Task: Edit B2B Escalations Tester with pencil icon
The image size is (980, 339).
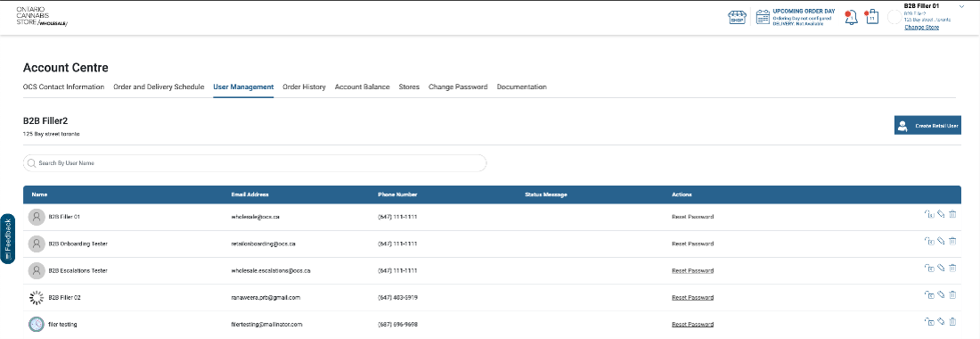Action: 942,269
